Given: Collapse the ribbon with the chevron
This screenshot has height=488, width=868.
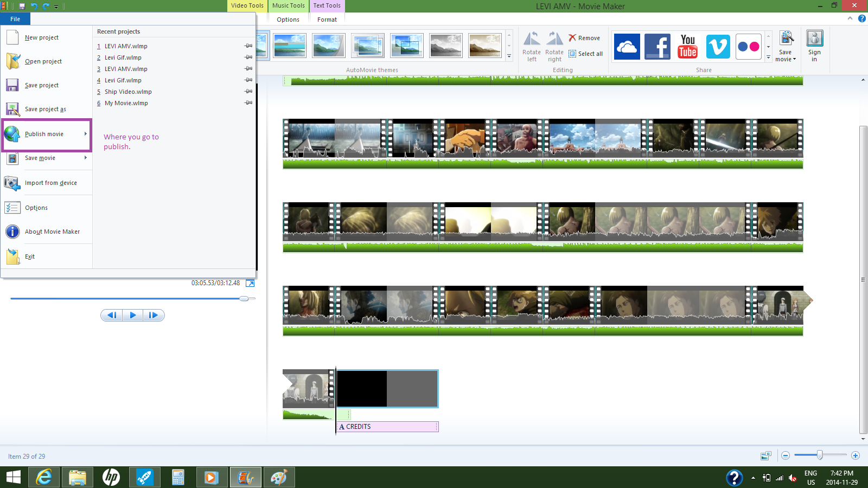Looking at the screenshot, I should [x=850, y=18].
